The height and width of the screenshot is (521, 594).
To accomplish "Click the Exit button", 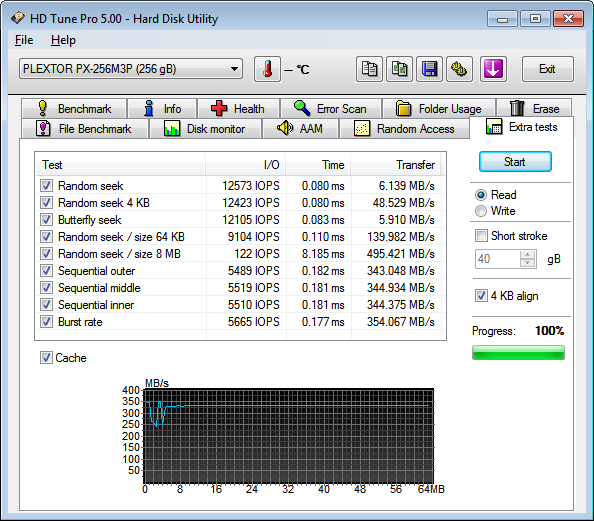I will (x=547, y=69).
